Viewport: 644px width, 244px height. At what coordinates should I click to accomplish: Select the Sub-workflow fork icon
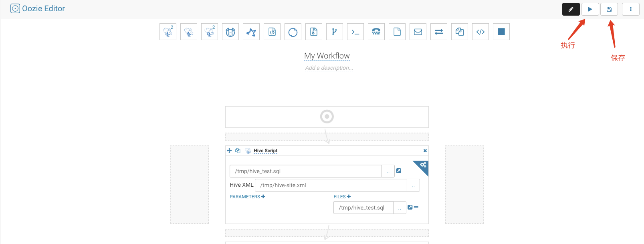(x=335, y=32)
